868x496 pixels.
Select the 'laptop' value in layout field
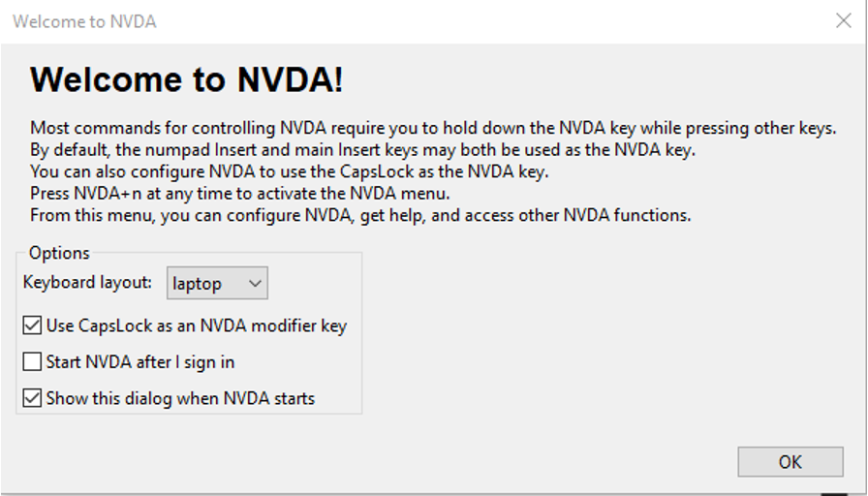pos(197,284)
